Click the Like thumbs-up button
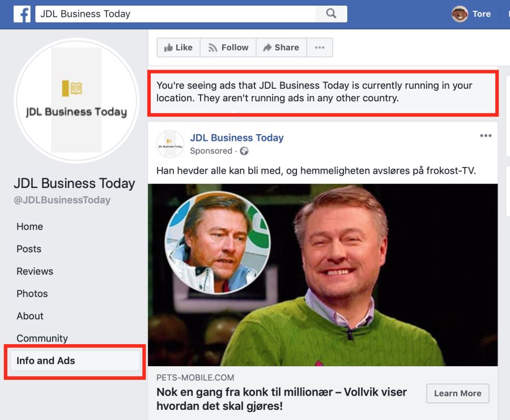 pyautogui.click(x=178, y=48)
